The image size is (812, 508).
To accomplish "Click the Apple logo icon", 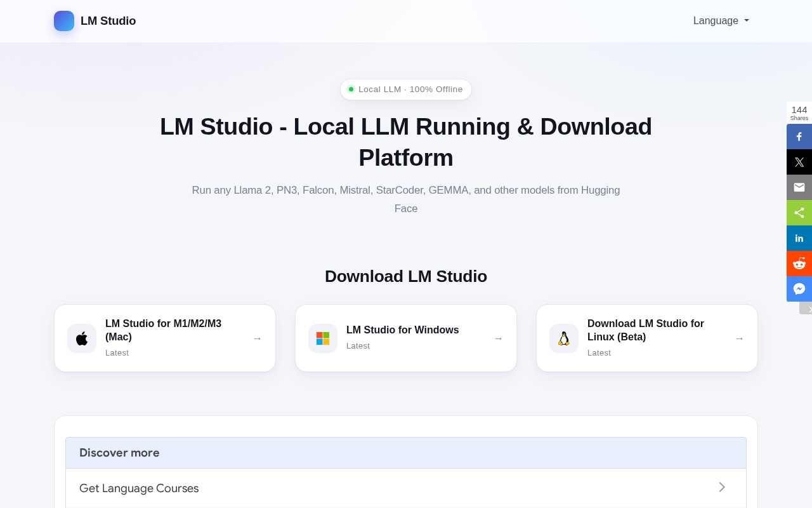I will tap(82, 338).
